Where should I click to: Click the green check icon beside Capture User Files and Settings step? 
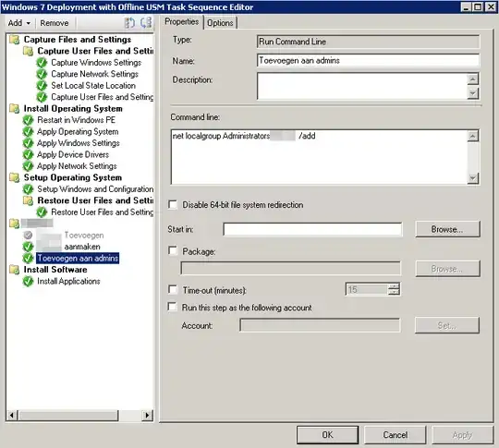(42, 97)
